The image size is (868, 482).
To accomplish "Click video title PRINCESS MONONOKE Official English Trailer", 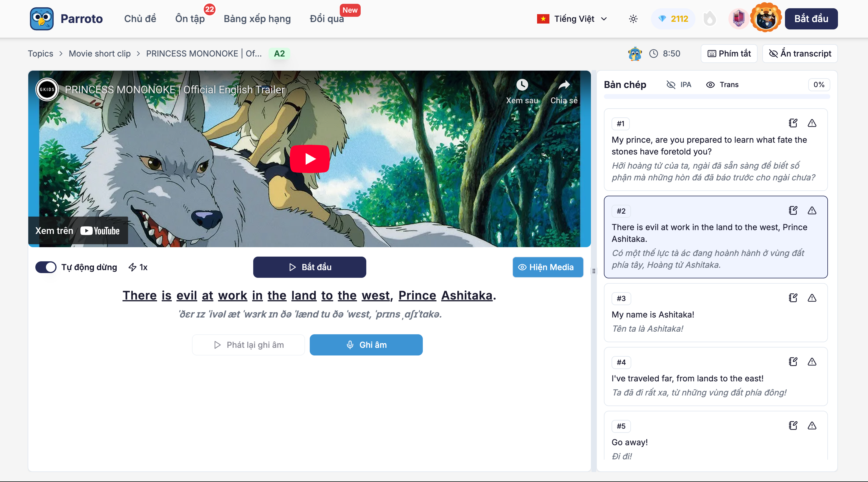I will tap(175, 89).
